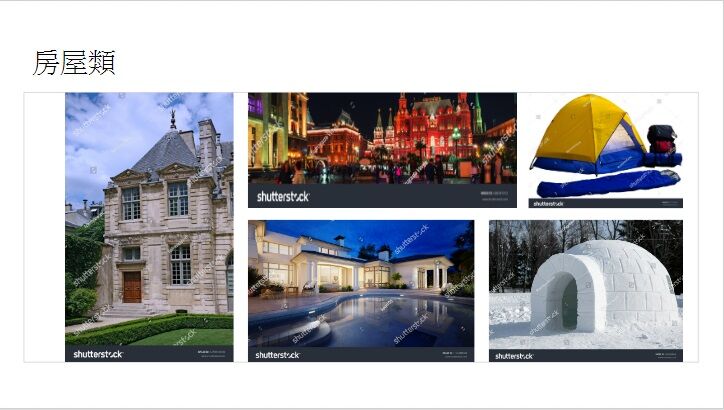Click shutterstock logo under the villa photo
This screenshot has width=724, height=410.
[278, 355]
